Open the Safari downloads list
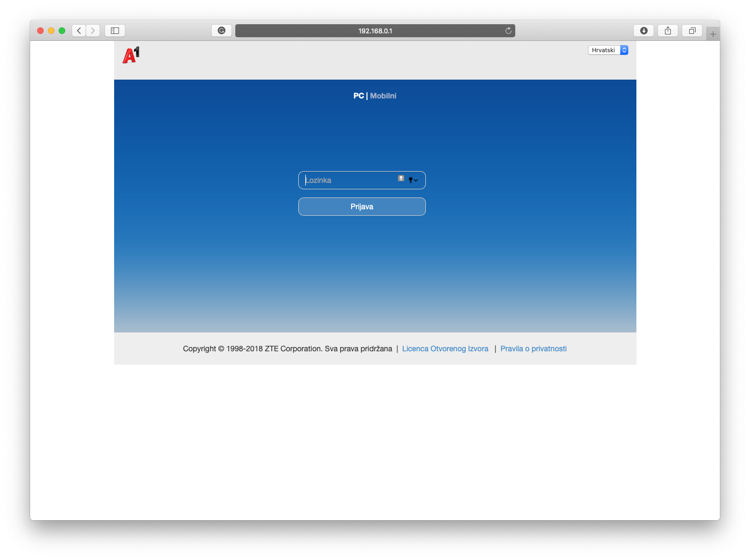The height and width of the screenshot is (560, 750). [643, 31]
